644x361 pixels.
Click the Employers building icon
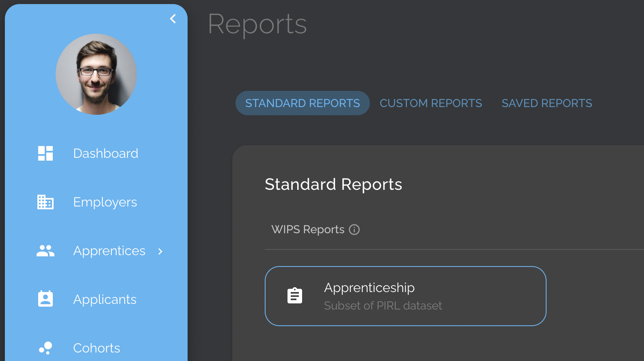[45, 202]
